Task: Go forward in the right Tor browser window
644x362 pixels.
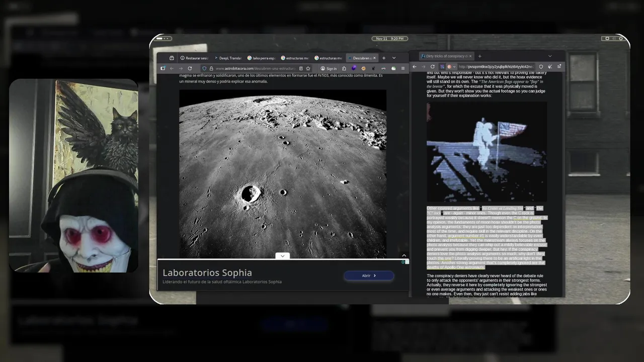Action: coord(423,66)
